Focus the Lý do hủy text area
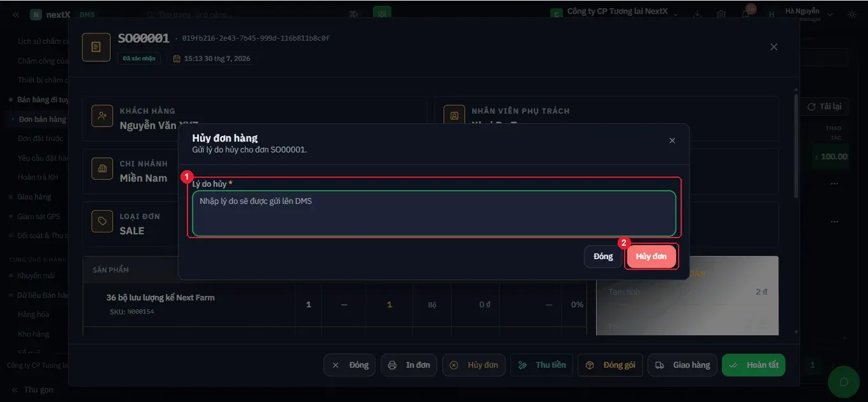The height and width of the screenshot is (402, 868). pos(434,213)
